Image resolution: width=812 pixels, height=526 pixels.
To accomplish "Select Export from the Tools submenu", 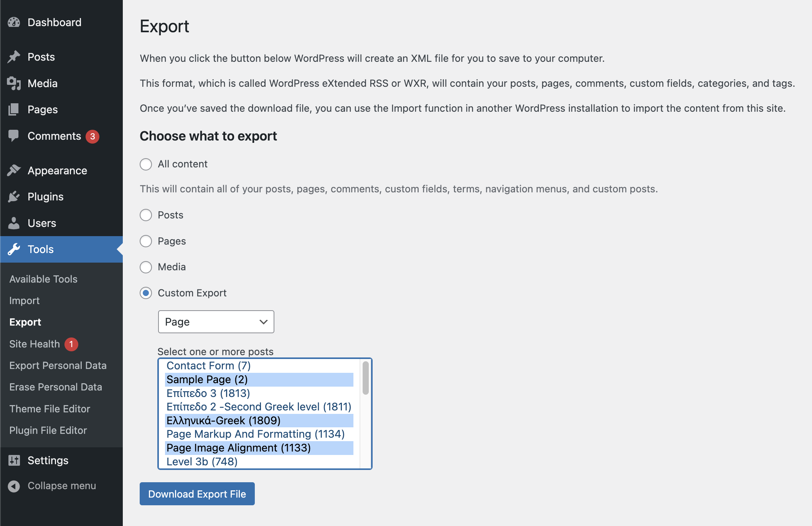I will (x=25, y=322).
